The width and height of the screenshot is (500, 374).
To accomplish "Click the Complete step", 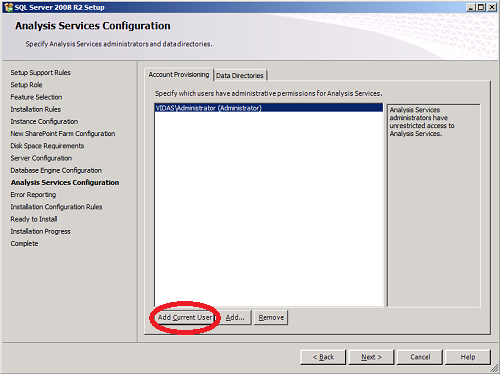I will pos(24,244).
